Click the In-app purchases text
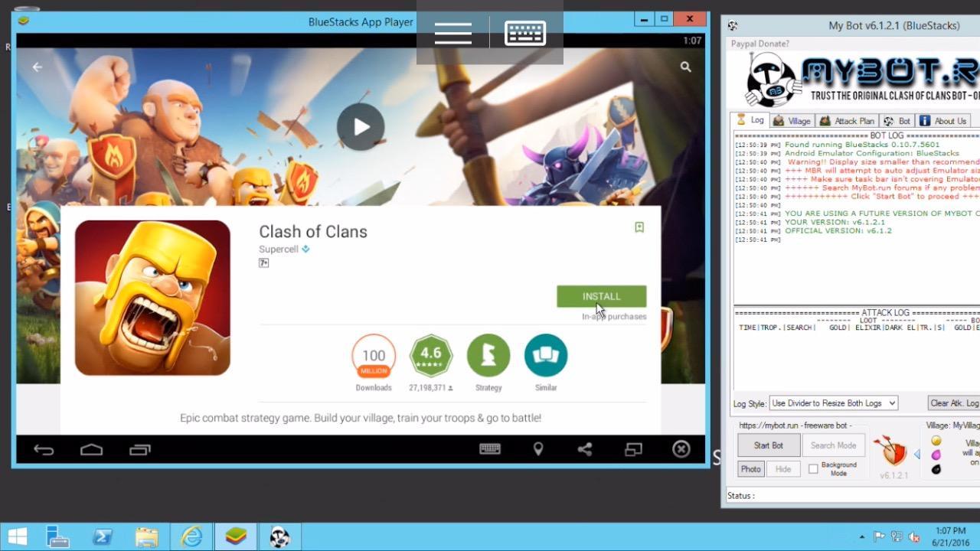The image size is (980, 551). (x=614, y=316)
